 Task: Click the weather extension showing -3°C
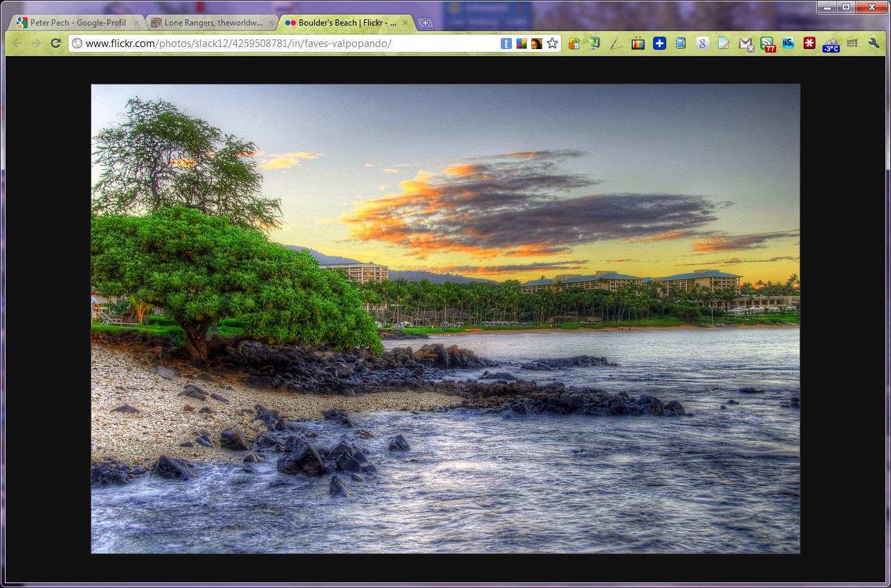(831, 44)
